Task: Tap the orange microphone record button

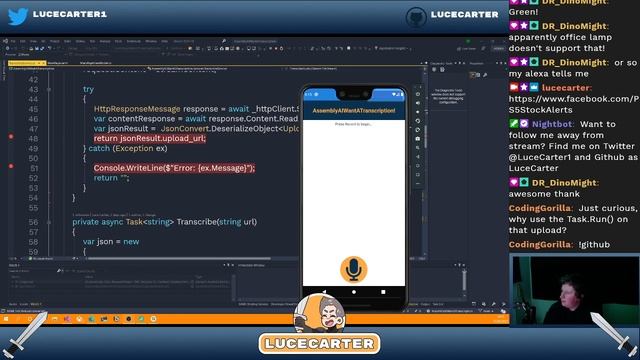Action: 353,269
